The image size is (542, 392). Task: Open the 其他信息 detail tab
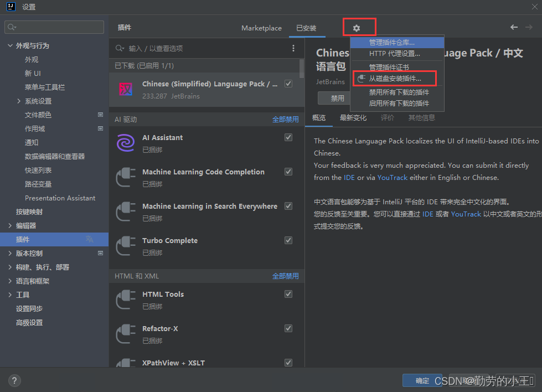point(421,117)
